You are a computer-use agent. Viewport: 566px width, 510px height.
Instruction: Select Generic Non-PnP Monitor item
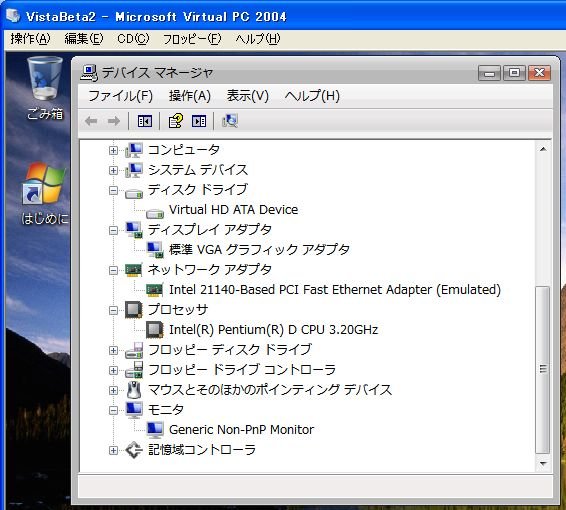pos(241,430)
